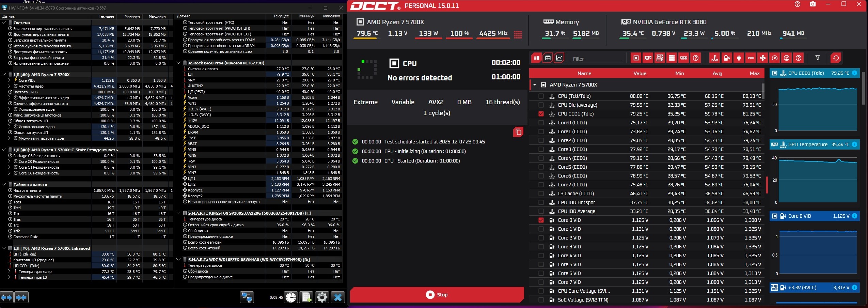Check the L3 Cache (CCD1) checkbox

coord(541,194)
